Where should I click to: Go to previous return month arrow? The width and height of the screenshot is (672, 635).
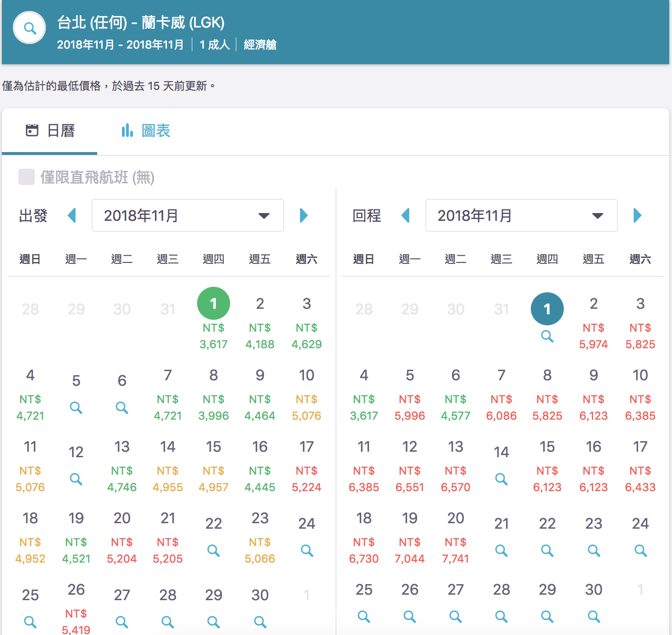click(406, 215)
